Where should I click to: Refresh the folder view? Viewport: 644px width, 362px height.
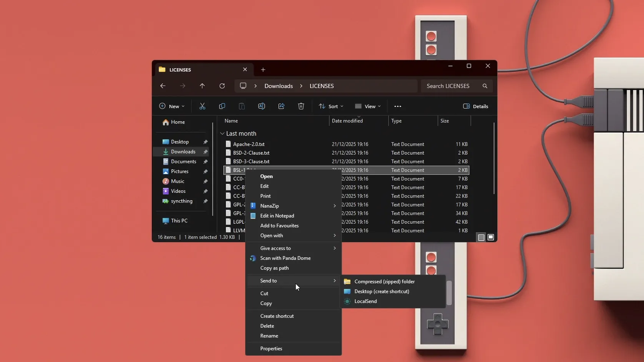click(222, 86)
